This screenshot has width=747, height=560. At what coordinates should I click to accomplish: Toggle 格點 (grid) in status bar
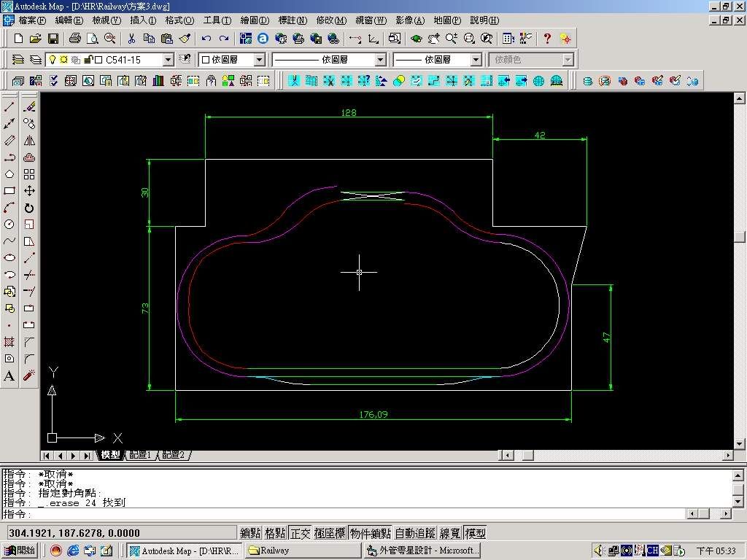pyautogui.click(x=275, y=533)
